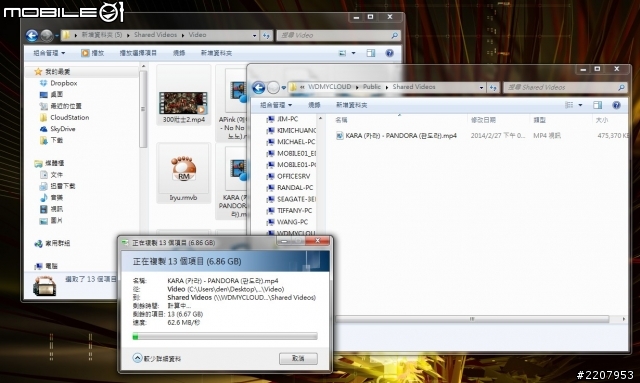
Task: Click horizontal scrollbar in Shared Videos window
Action: click(472, 319)
